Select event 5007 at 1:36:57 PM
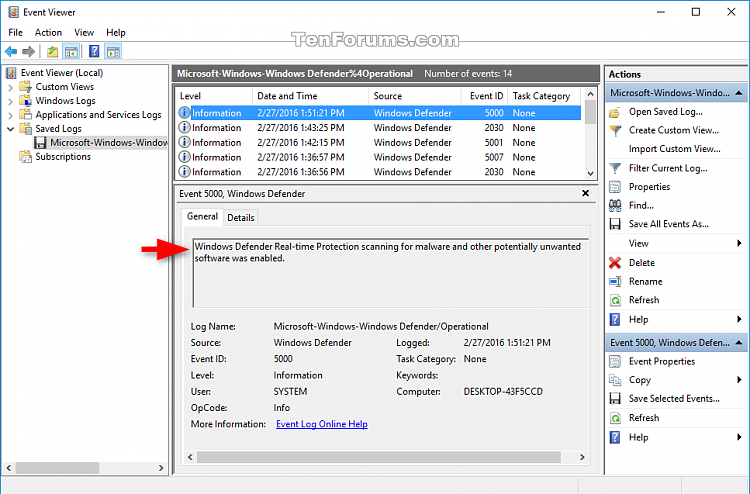Image resolution: width=750 pixels, height=494 pixels. 379,157
